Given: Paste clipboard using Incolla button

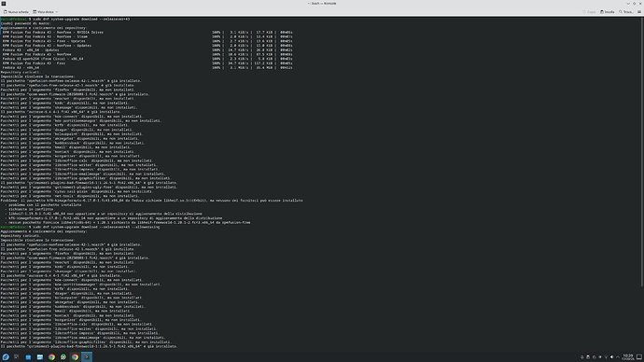Looking at the screenshot, I should pos(608,12).
